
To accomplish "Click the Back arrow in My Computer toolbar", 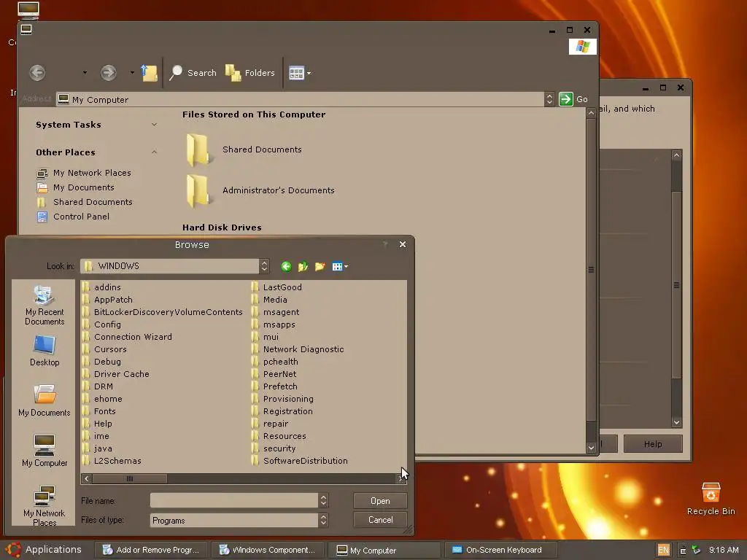I will click(x=37, y=73).
